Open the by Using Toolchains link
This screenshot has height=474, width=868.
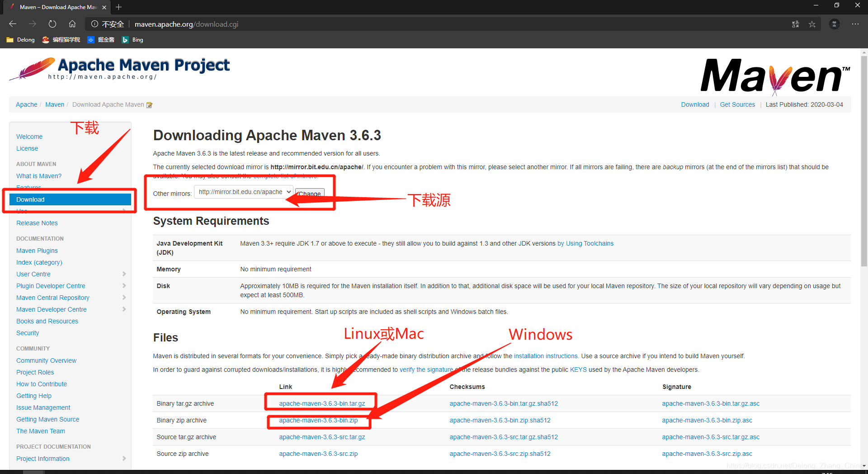585,243
